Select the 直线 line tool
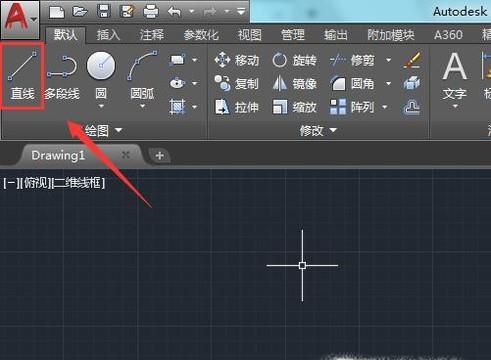This screenshot has width=491, height=360. pos(22,76)
